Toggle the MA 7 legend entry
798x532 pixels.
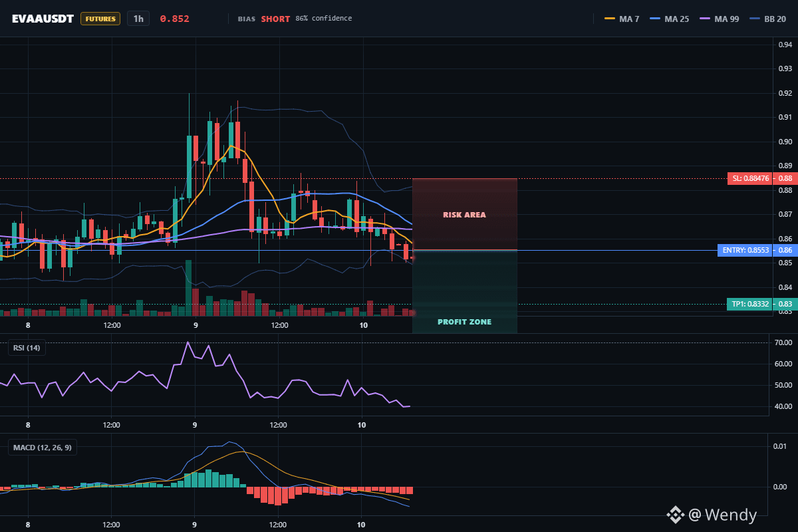(622, 19)
